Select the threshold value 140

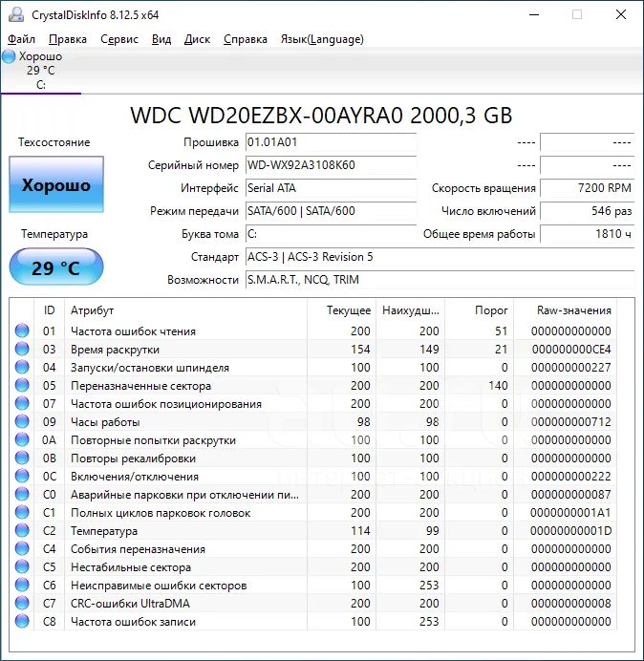[498, 386]
